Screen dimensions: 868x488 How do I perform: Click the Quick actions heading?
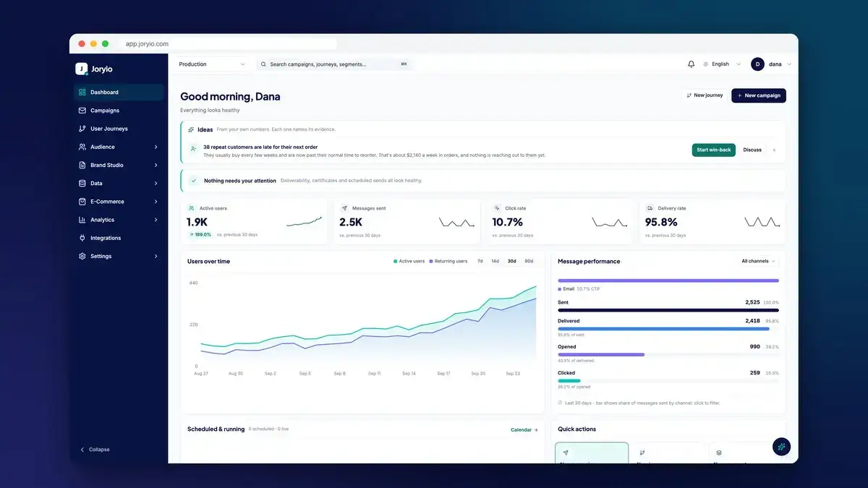point(577,429)
